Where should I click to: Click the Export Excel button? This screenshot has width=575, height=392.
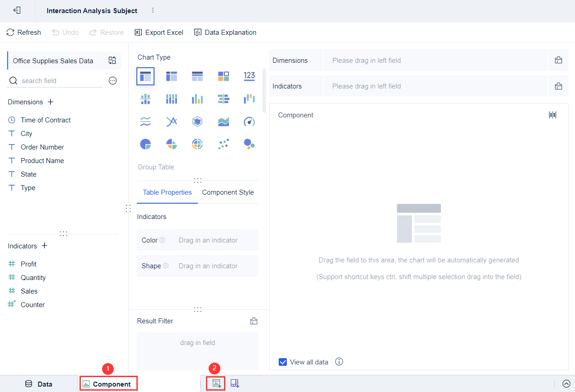(159, 32)
